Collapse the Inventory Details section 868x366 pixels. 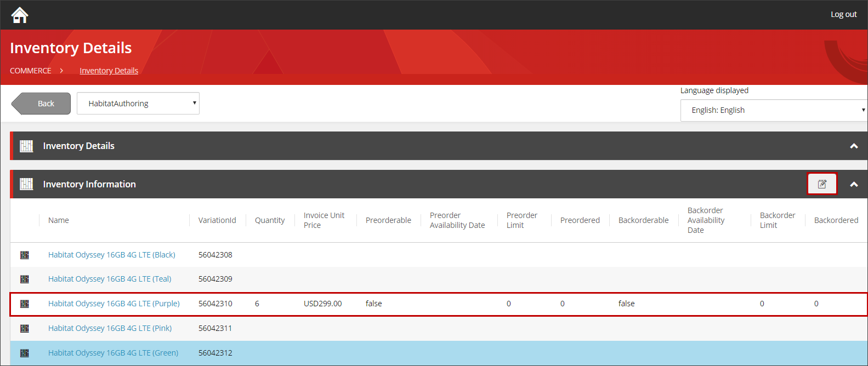point(854,146)
